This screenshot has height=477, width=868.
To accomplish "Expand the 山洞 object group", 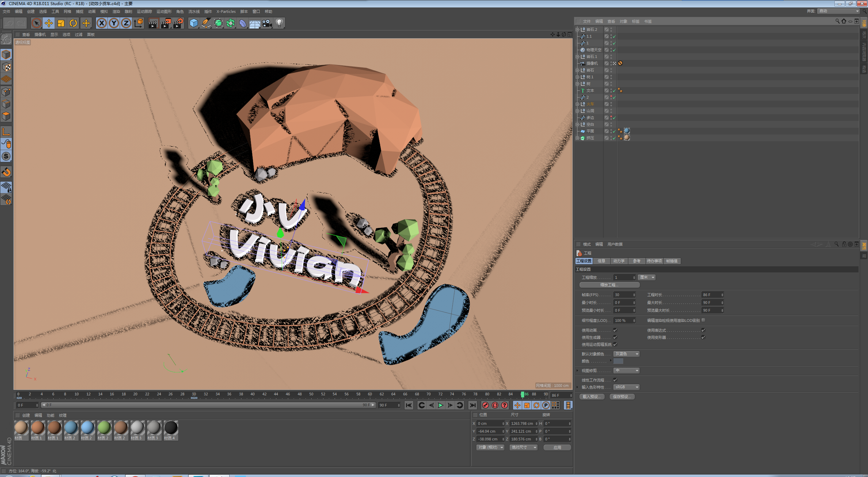I will tap(577, 111).
